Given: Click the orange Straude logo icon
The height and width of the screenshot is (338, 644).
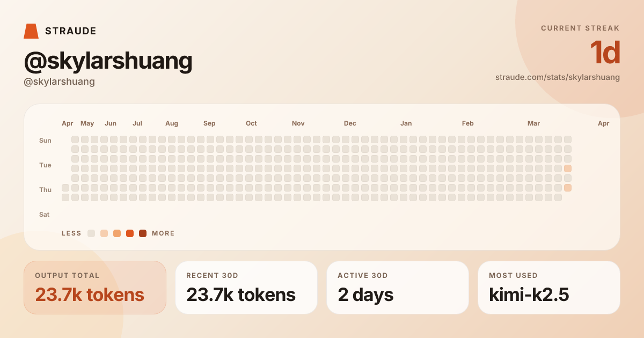Looking at the screenshot, I should (31, 31).
